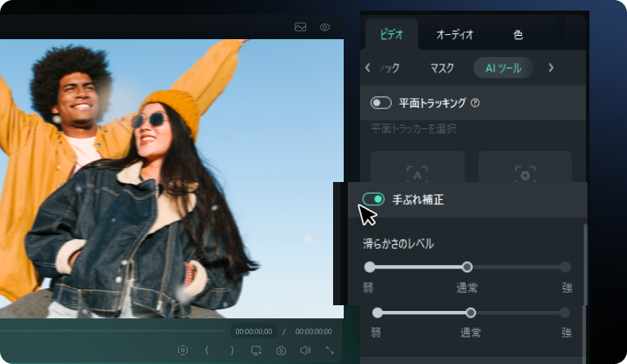This screenshot has height=364, width=627.
Task: Click the 平面トラッカーを選択 text
Action: pos(413,129)
